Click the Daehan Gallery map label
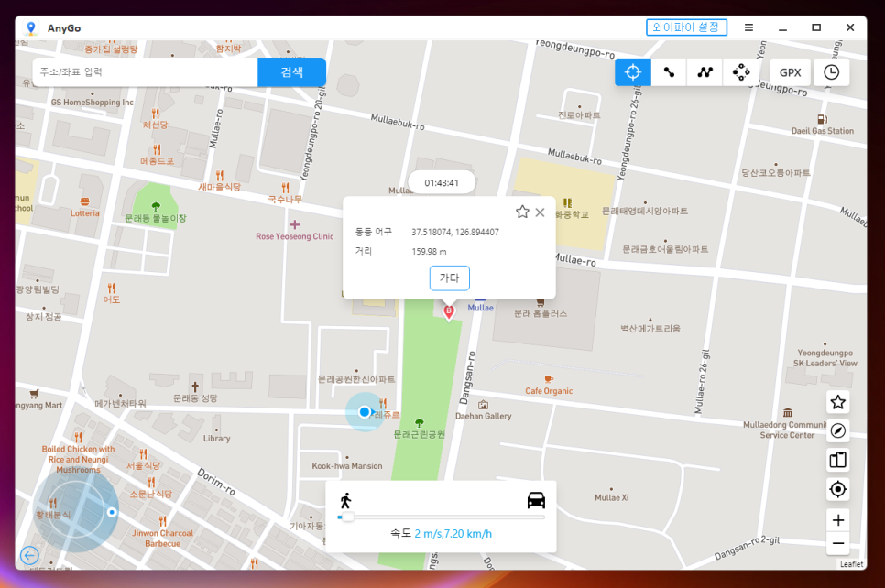The height and width of the screenshot is (588, 885). (x=484, y=417)
